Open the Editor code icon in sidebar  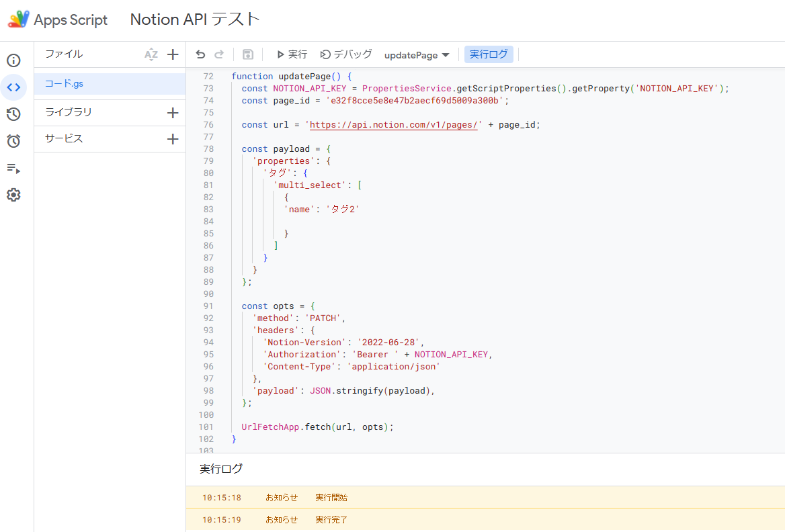(13, 87)
